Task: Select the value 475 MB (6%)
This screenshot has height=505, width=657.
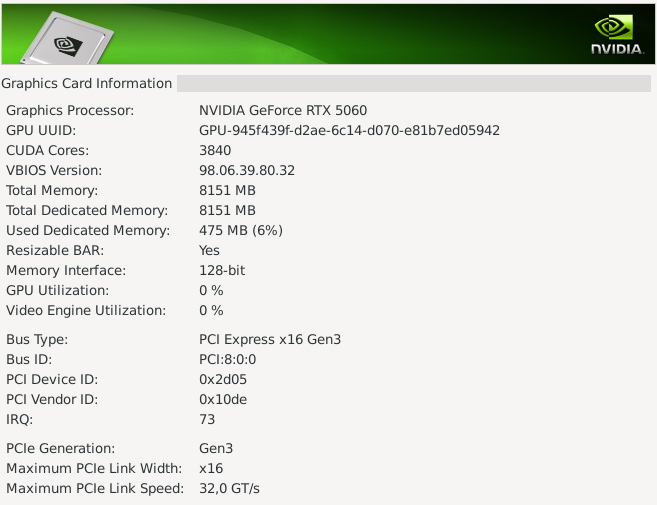Action: click(241, 230)
